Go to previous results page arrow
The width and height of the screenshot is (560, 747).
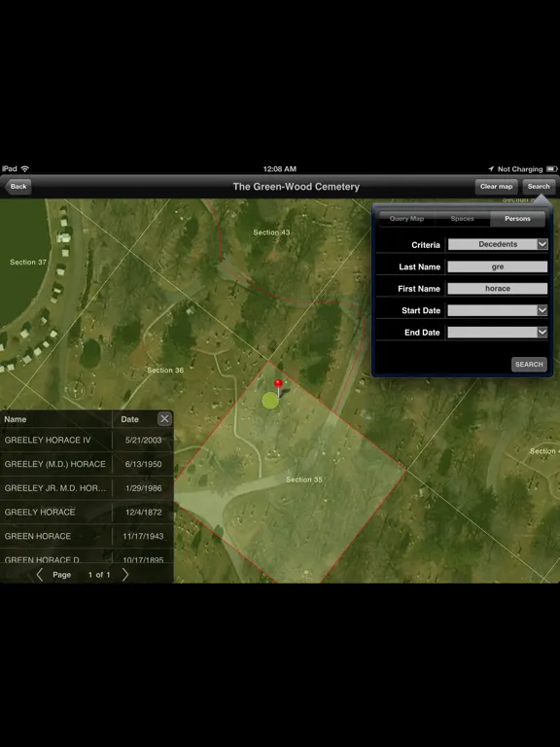[40, 575]
